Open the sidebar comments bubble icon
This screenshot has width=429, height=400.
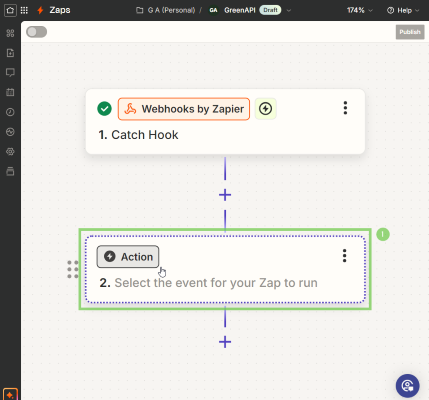coord(10,72)
